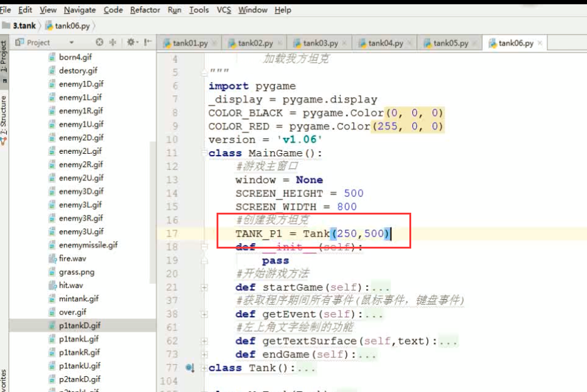This screenshot has height=392, width=587.
Task: Select enemy1D.gif file
Action: click(81, 84)
